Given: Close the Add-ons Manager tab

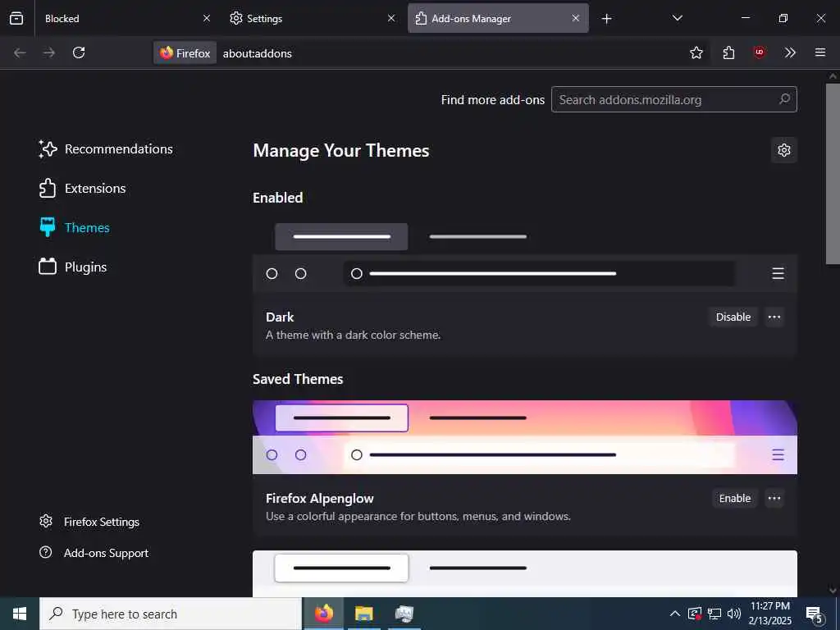Looking at the screenshot, I should coord(576,18).
